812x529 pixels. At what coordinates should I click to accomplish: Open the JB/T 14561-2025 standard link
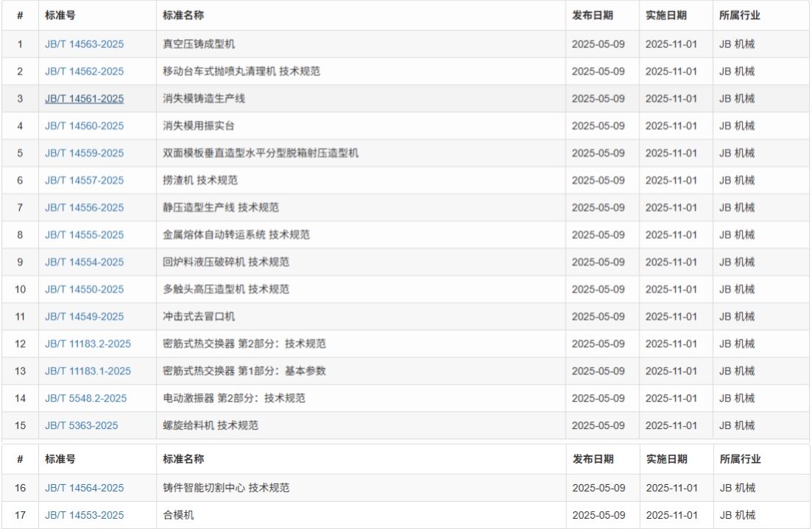pyautogui.click(x=83, y=98)
